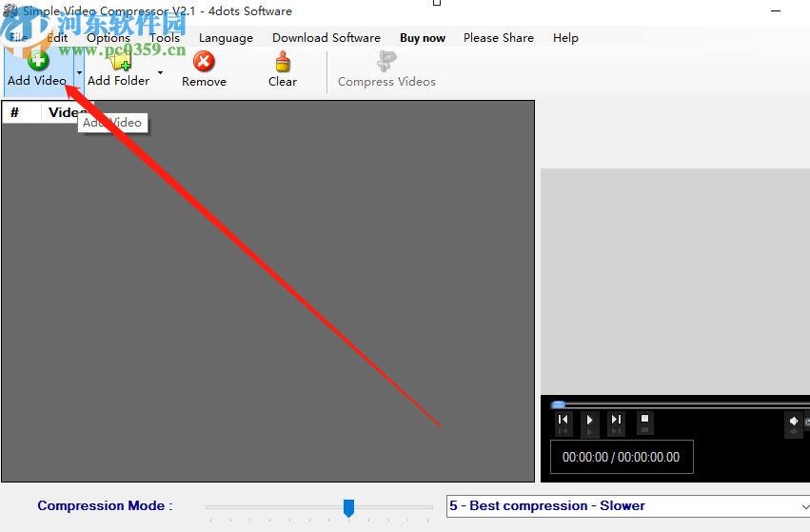Image resolution: width=810 pixels, height=532 pixels.
Task: Open the Help menu
Action: (565, 38)
